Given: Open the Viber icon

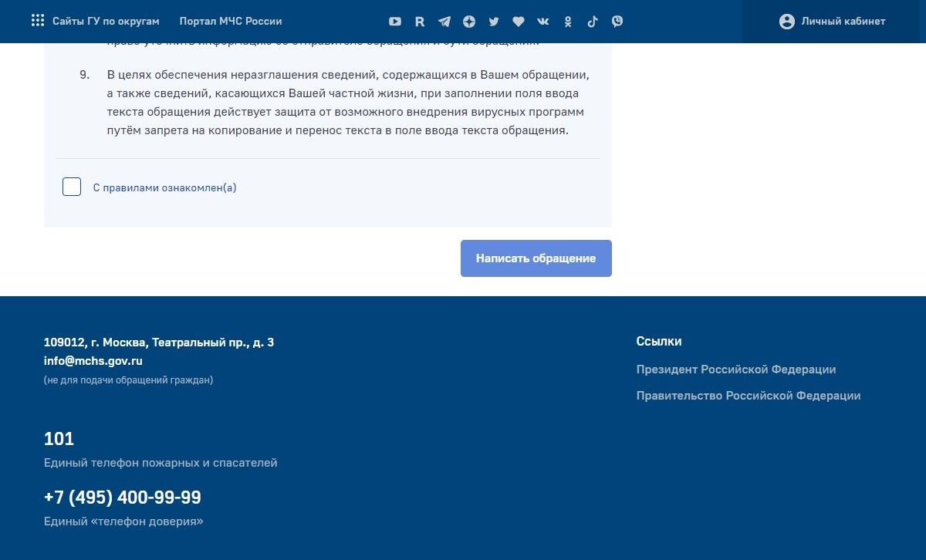Looking at the screenshot, I should (617, 22).
